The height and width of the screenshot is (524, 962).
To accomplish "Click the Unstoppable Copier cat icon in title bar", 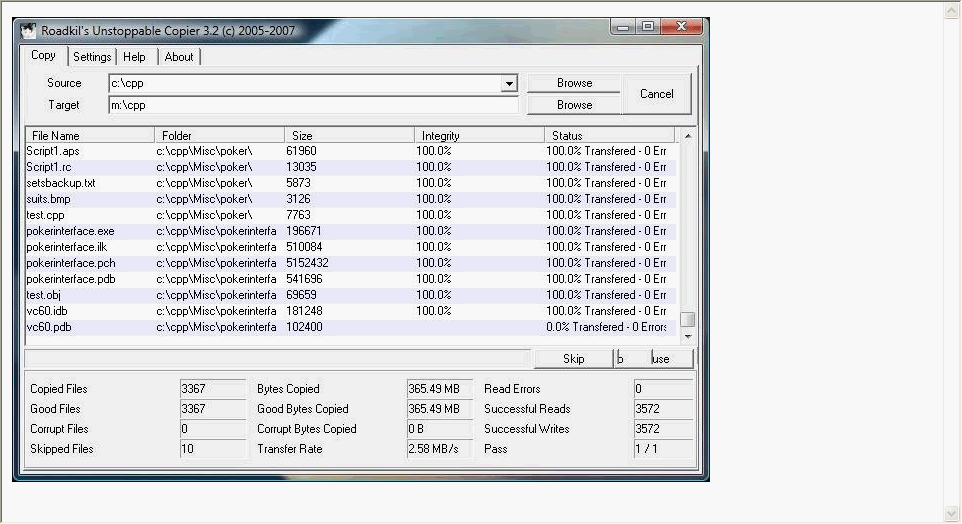I will 28,31.
